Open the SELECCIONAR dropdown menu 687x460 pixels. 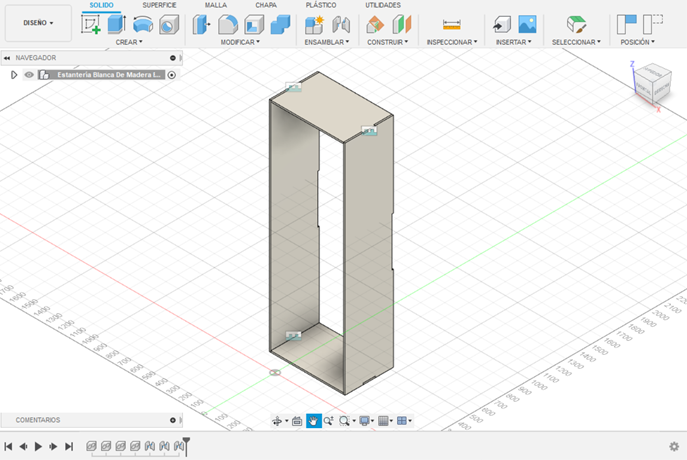coord(576,42)
